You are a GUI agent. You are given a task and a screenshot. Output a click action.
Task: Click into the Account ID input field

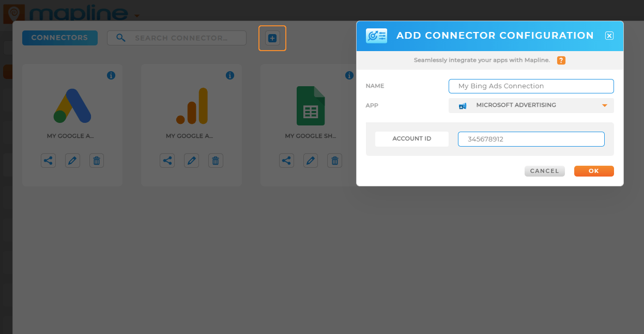point(531,139)
